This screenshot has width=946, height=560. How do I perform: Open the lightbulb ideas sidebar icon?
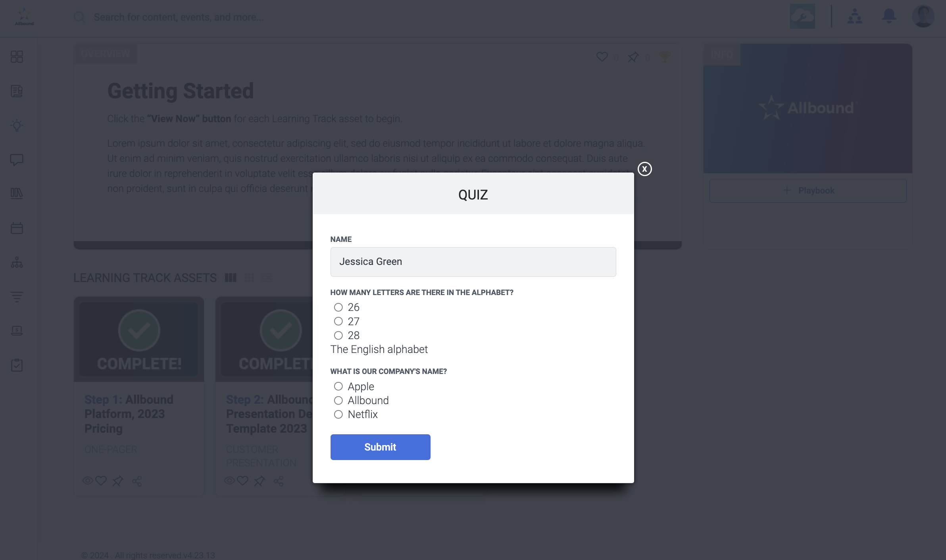click(x=17, y=125)
